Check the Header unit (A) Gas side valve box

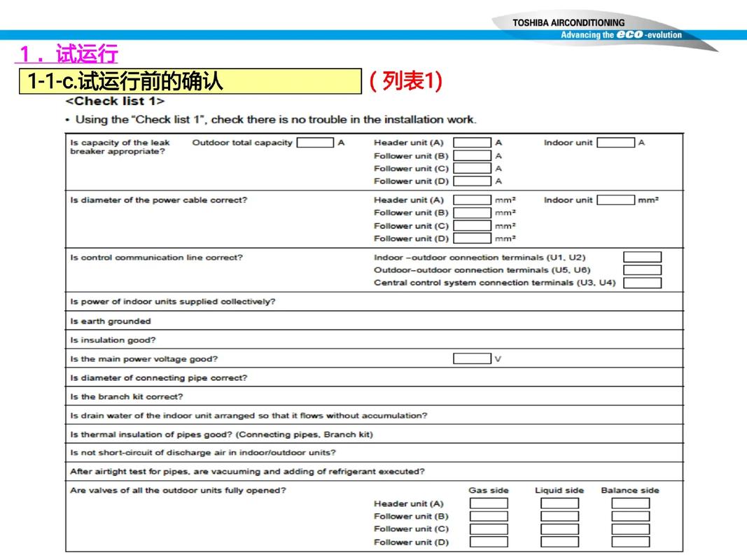point(489,504)
